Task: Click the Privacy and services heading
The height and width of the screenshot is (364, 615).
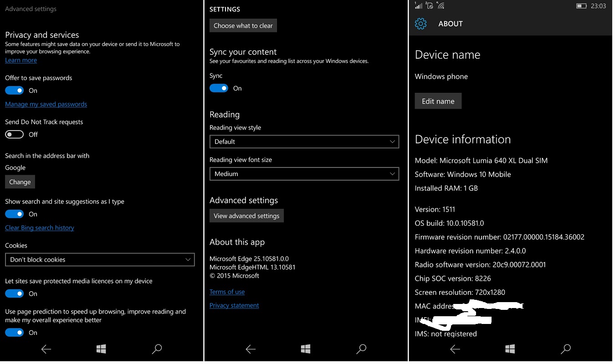Action: pos(42,35)
